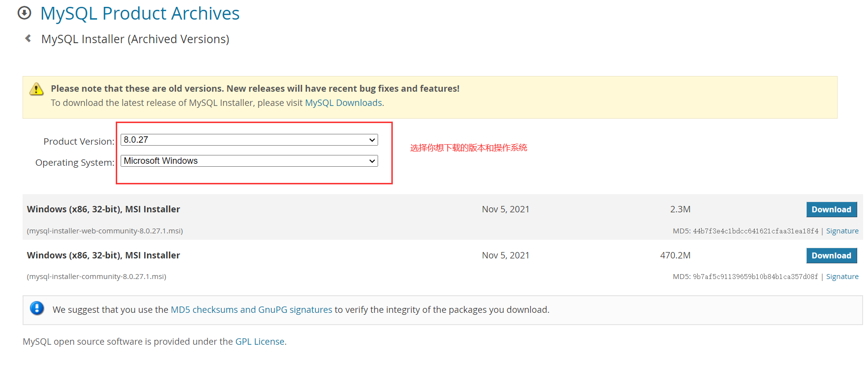Click the back arrow beside MySQL Installer heading
Image resolution: width=868 pixels, height=381 pixels.
coord(28,38)
